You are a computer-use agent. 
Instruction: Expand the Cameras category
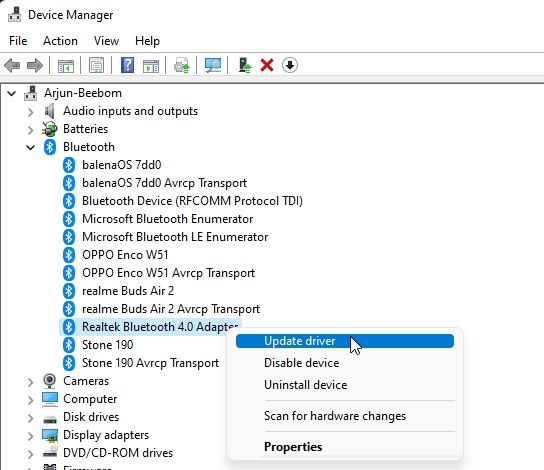point(31,382)
